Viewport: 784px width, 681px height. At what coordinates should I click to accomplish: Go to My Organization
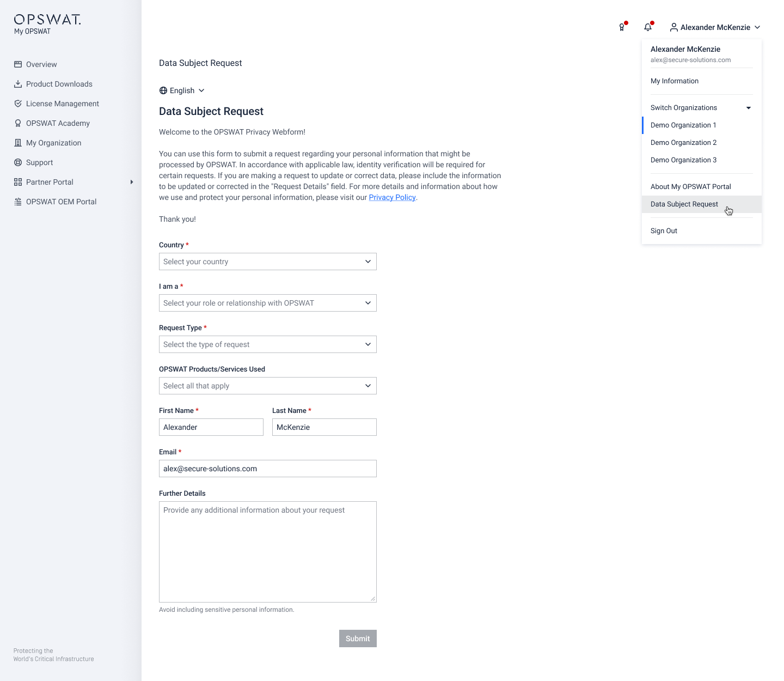53,143
